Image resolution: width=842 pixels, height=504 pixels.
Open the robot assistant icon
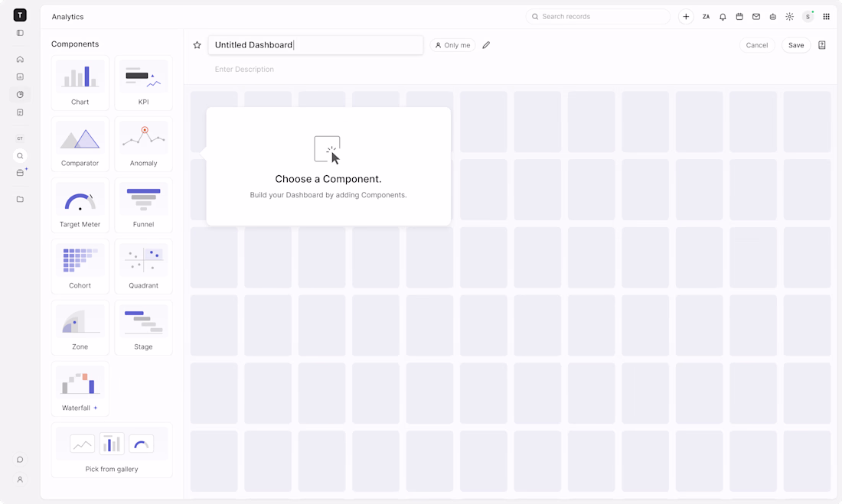click(x=773, y=17)
